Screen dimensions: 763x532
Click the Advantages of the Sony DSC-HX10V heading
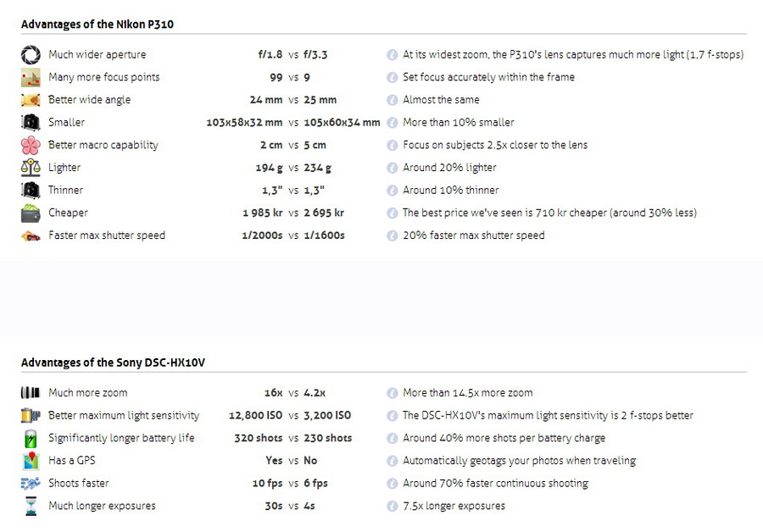(x=113, y=363)
